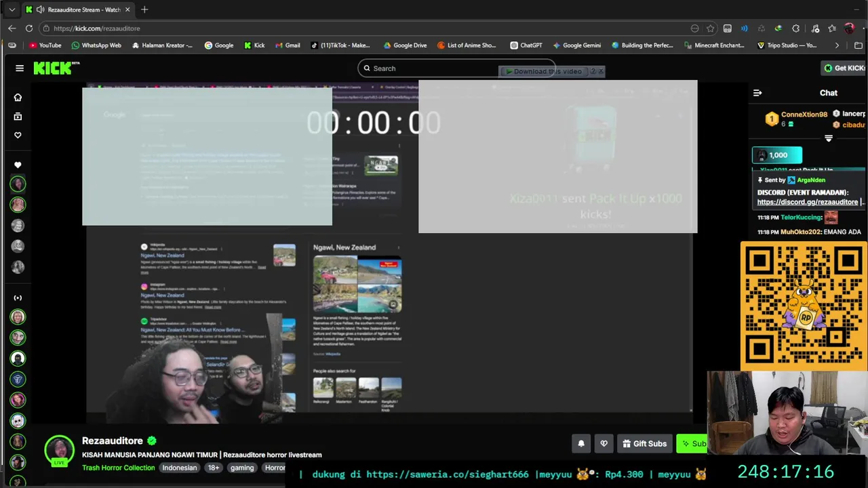The width and height of the screenshot is (868, 488).
Task: Click ArgaNden name in pinned message
Action: click(x=811, y=180)
